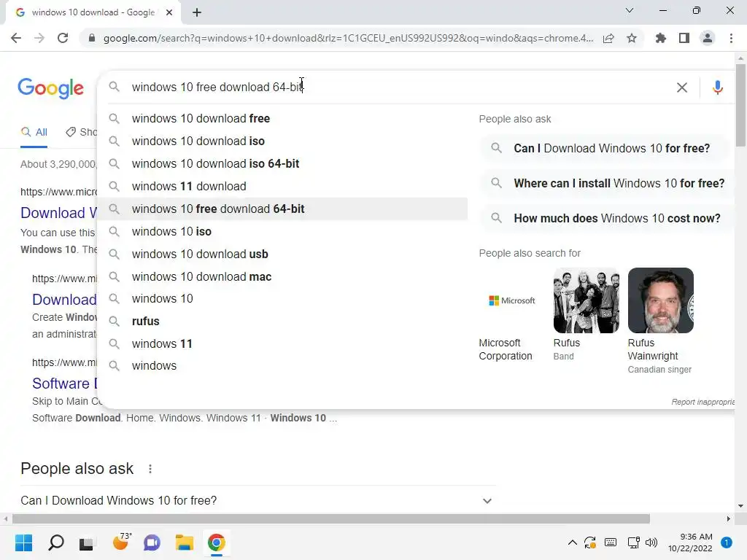Click the horizontal scrollbar
The image size is (747, 560).
click(331, 518)
